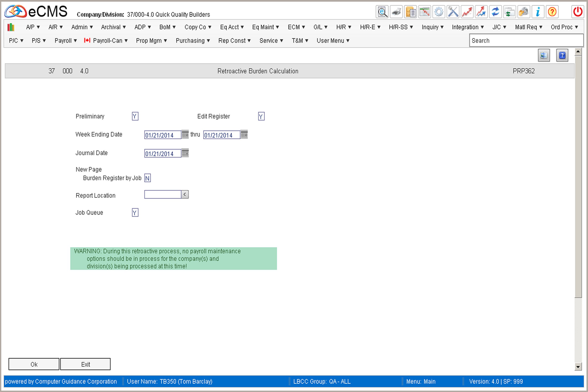Click LBCC Group: QA - ALL status entry
Screen dimensions: 588x392
322,382
